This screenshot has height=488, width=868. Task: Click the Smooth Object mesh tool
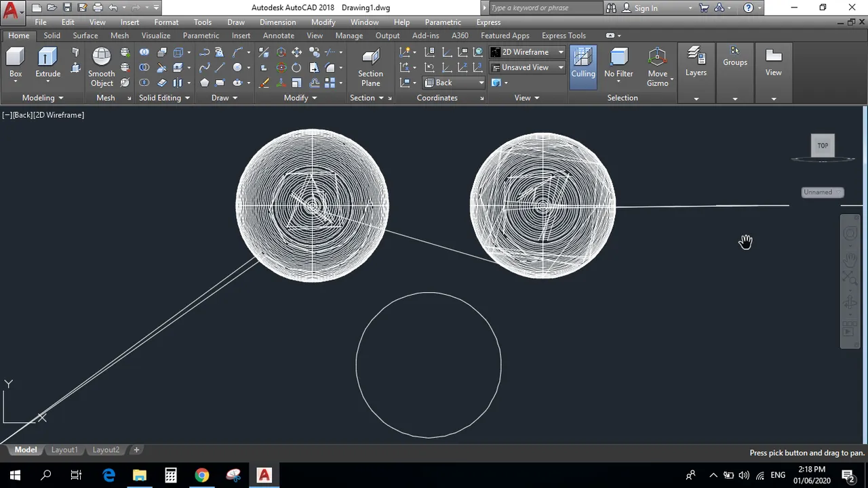coord(102,68)
